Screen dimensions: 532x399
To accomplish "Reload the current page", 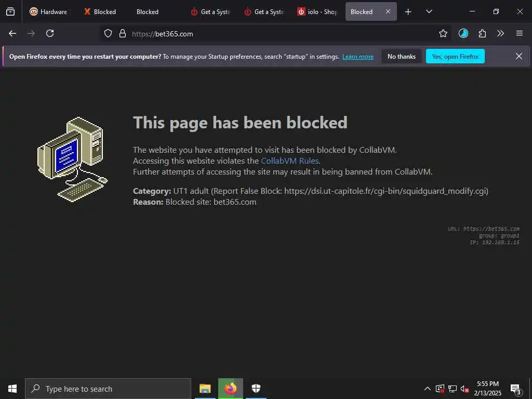I will [50, 34].
